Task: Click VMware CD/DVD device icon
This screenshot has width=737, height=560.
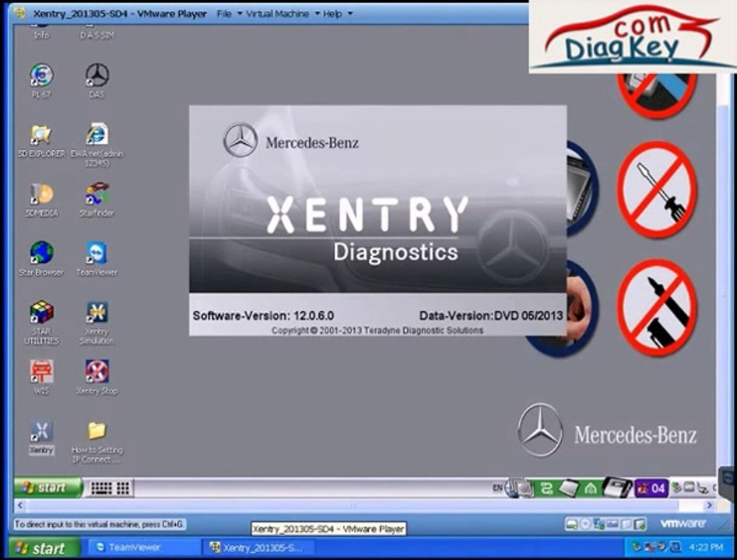Action: pos(585,523)
